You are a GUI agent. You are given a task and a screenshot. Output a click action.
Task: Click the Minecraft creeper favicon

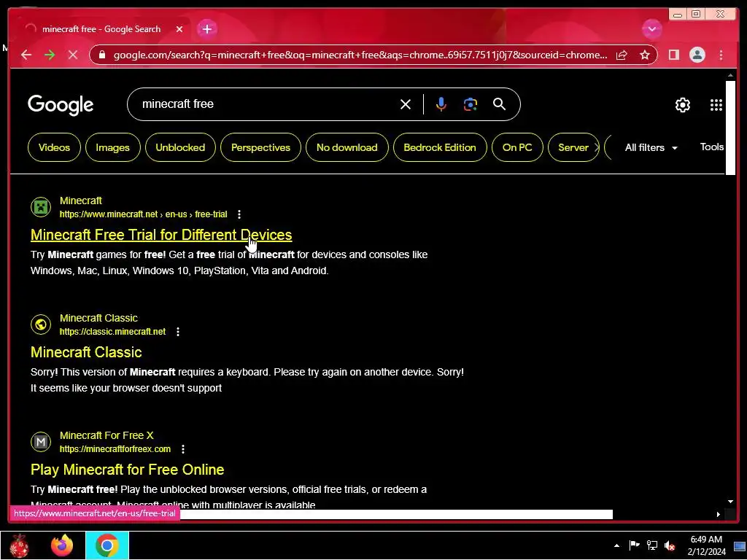point(41,207)
